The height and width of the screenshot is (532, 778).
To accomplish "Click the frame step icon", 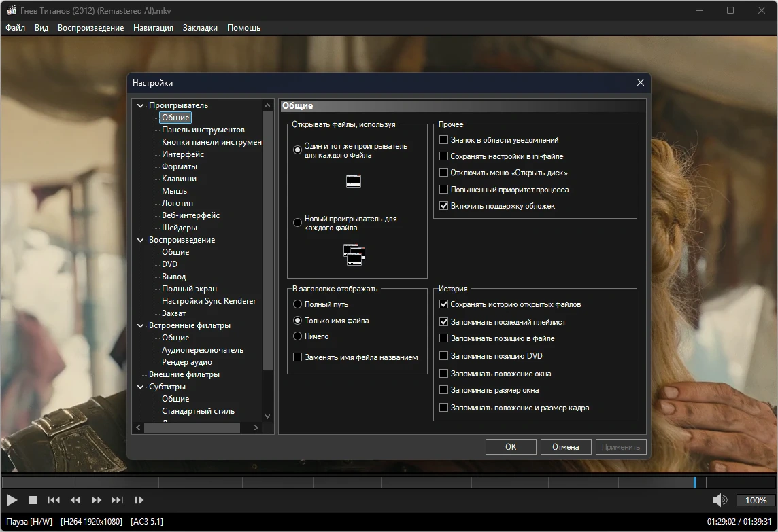I will pos(139,500).
